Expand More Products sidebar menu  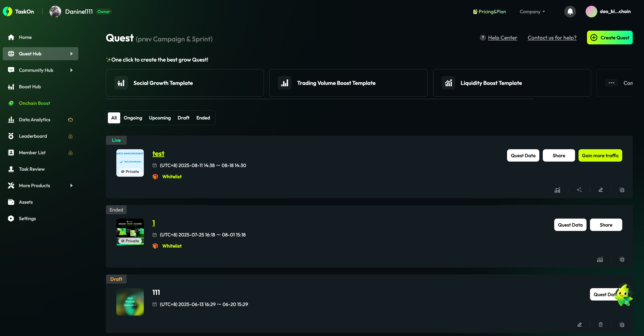point(71,186)
